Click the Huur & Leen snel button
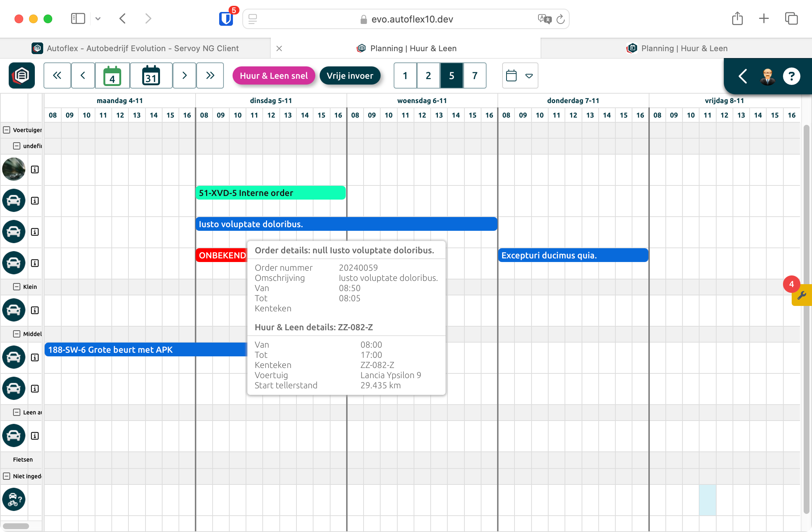Screen dimensions: 812x532 point(274,75)
